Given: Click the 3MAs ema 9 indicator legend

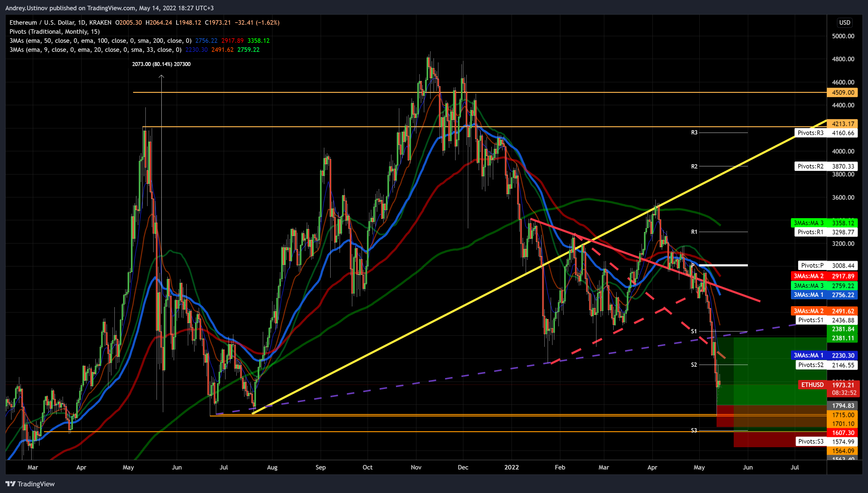Looking at the screenshot, I should pyautogui.click(x=95, y=50).
